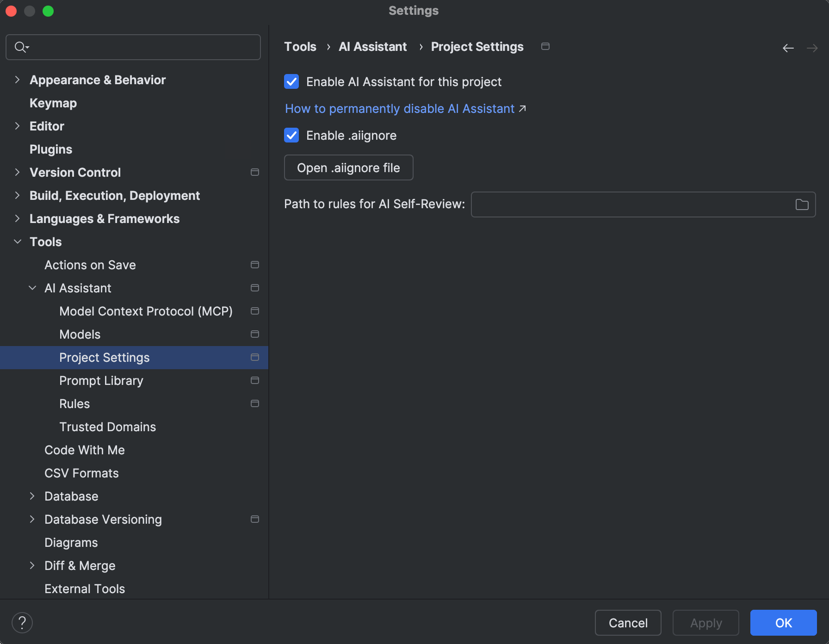Expand the Database tree item
The height and width of the screenshot is (644, 829).
click(x=32, y=496)
